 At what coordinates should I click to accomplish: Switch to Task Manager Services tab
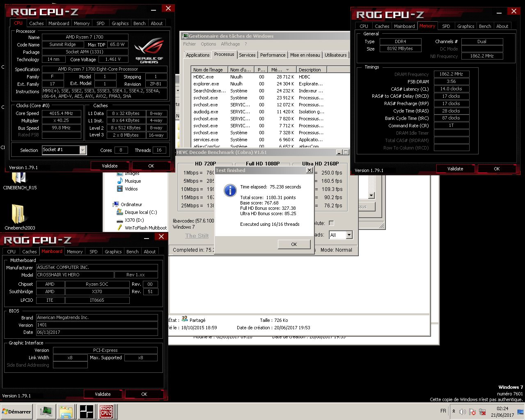click(x=247, y=55)
